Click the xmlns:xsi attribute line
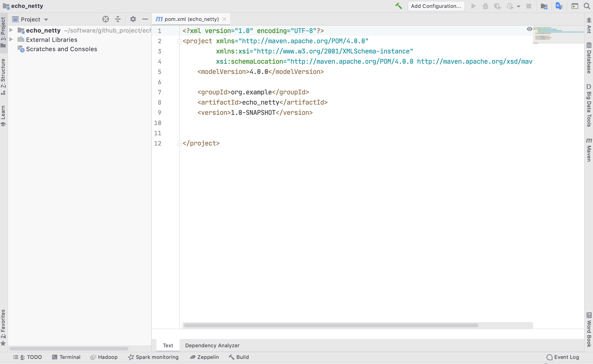The image size is (593, 364). [314, 51]
